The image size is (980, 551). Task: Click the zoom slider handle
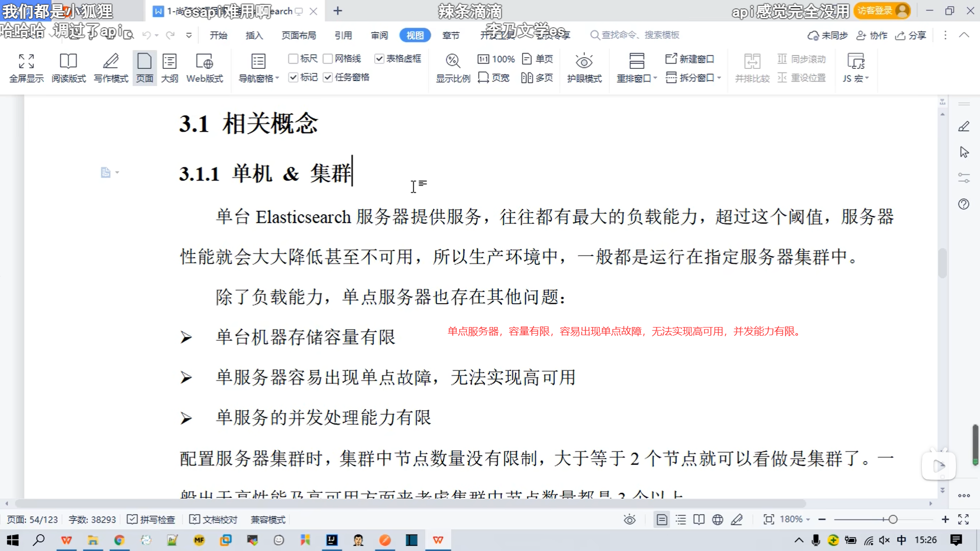click(x=893, y=519)
